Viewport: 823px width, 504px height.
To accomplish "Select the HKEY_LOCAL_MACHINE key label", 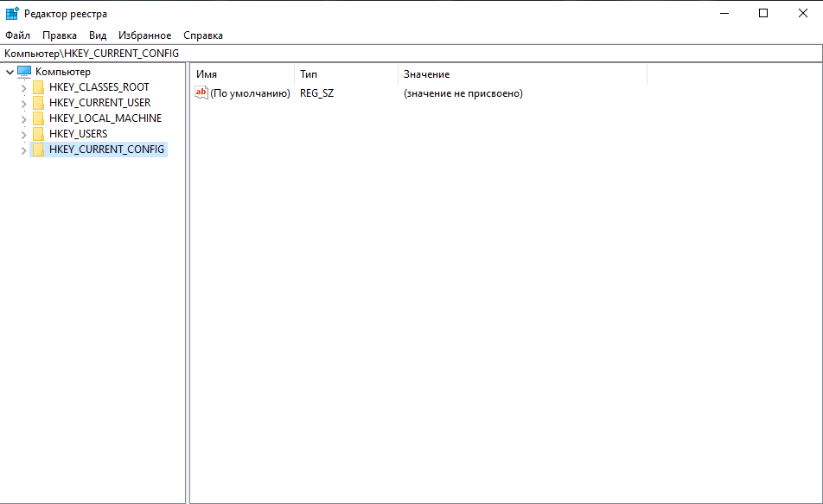I will tap(105, 118).
